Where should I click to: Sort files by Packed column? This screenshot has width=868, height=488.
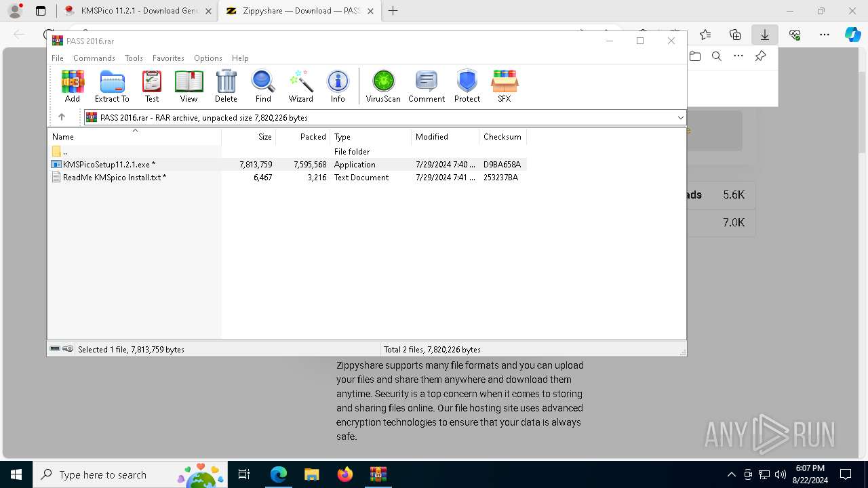point(303,136)
